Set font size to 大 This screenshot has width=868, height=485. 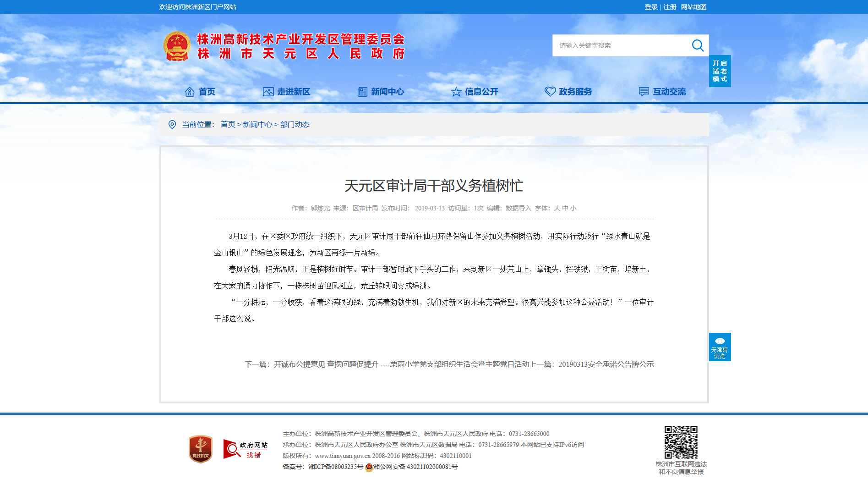(x=557, y=208)
